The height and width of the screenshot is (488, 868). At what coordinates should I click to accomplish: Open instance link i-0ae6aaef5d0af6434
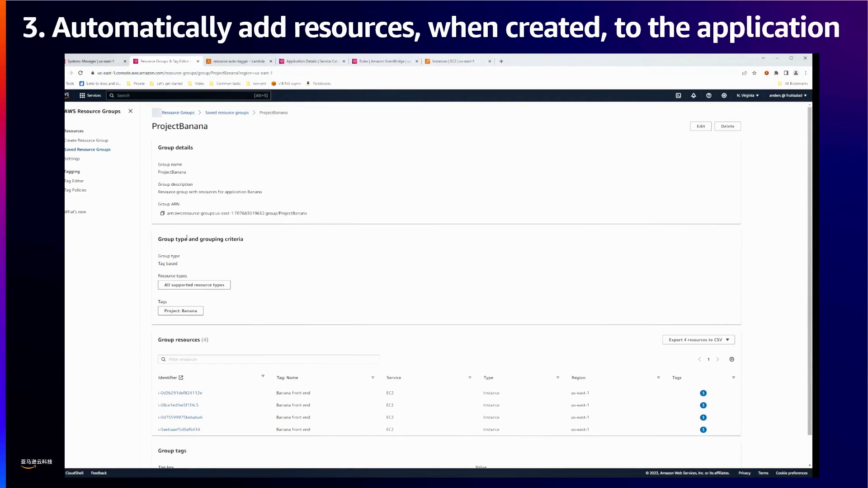coord(179,430)
